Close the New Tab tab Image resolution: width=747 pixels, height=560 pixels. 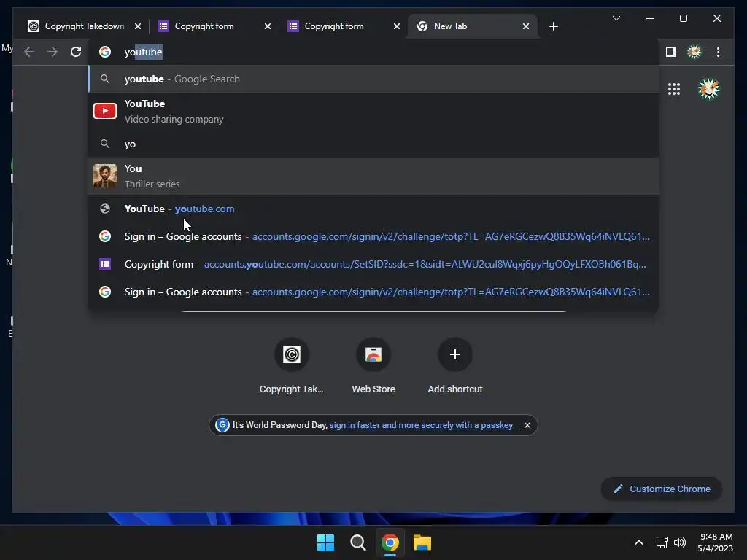[526, 26]
